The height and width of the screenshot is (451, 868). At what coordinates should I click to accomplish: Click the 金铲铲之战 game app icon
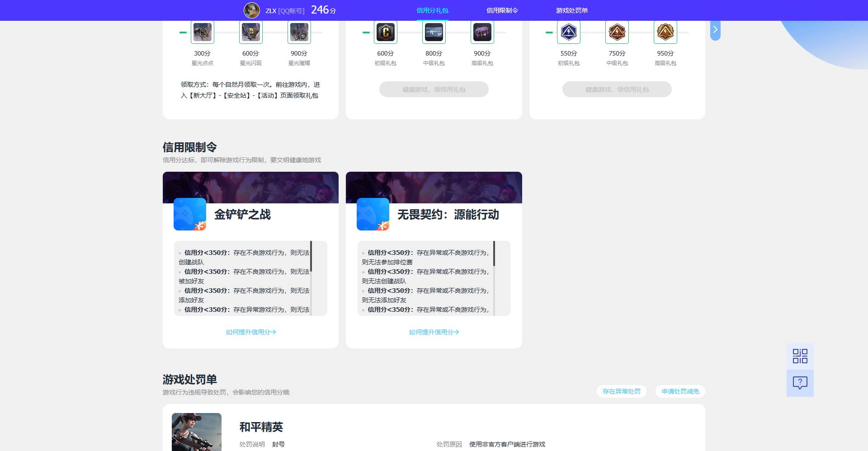(190, 214)
